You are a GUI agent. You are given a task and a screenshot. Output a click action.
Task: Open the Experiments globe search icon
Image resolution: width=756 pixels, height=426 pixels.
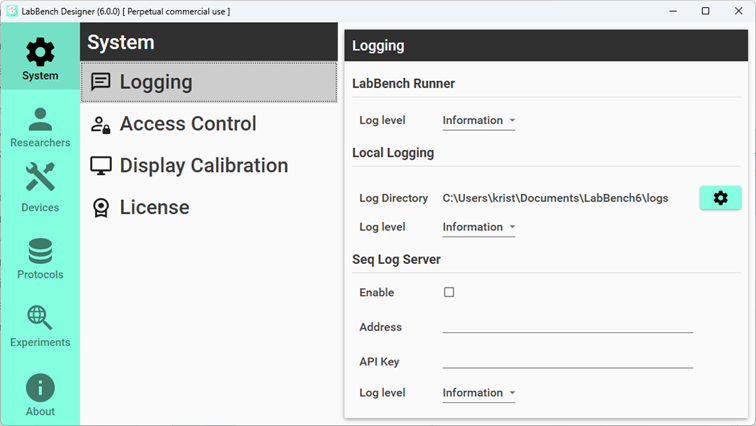click(x=40, y=318)
